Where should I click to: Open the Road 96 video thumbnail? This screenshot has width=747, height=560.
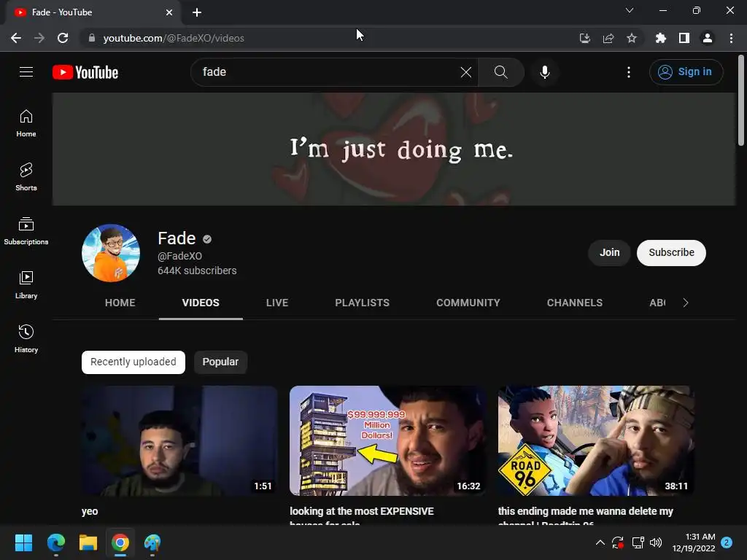[x=596, y=440]
